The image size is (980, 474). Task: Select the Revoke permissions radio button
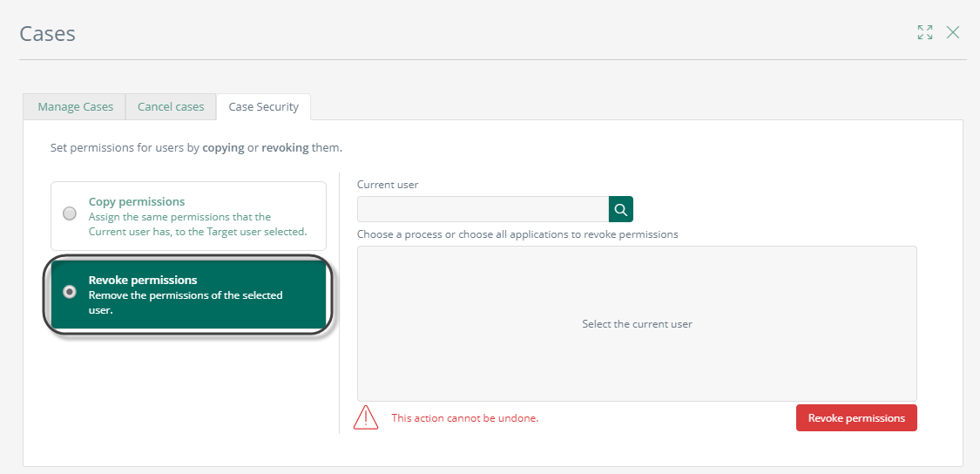click(x=70, y=291)
